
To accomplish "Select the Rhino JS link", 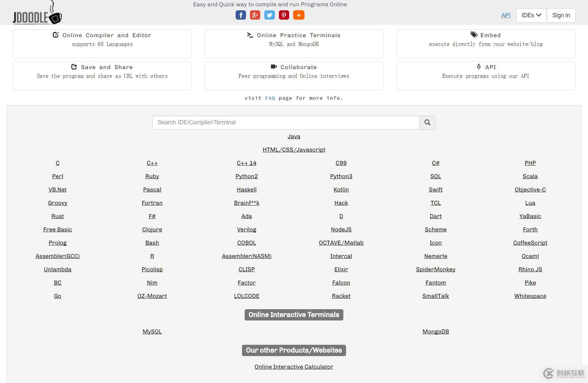I will click(x=530, y=269).
